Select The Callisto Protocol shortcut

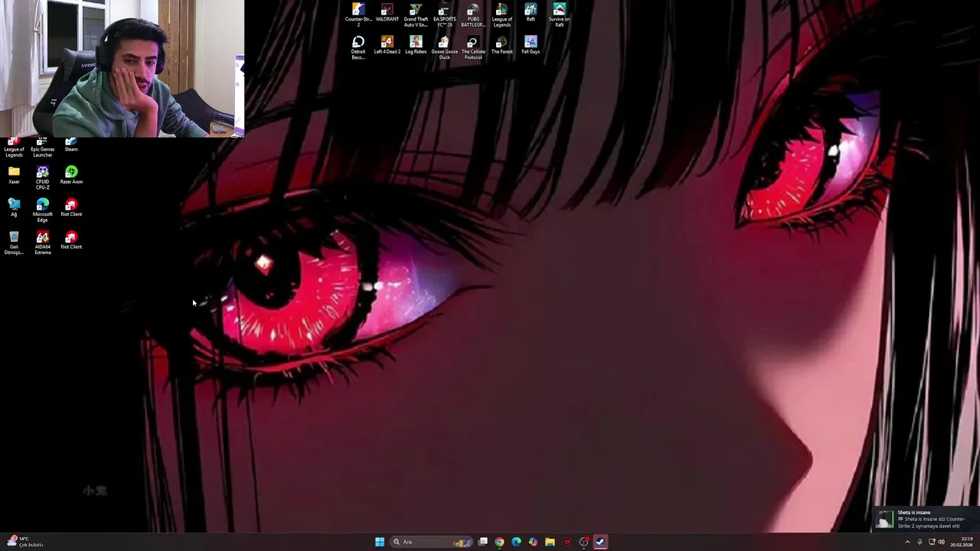473,47
